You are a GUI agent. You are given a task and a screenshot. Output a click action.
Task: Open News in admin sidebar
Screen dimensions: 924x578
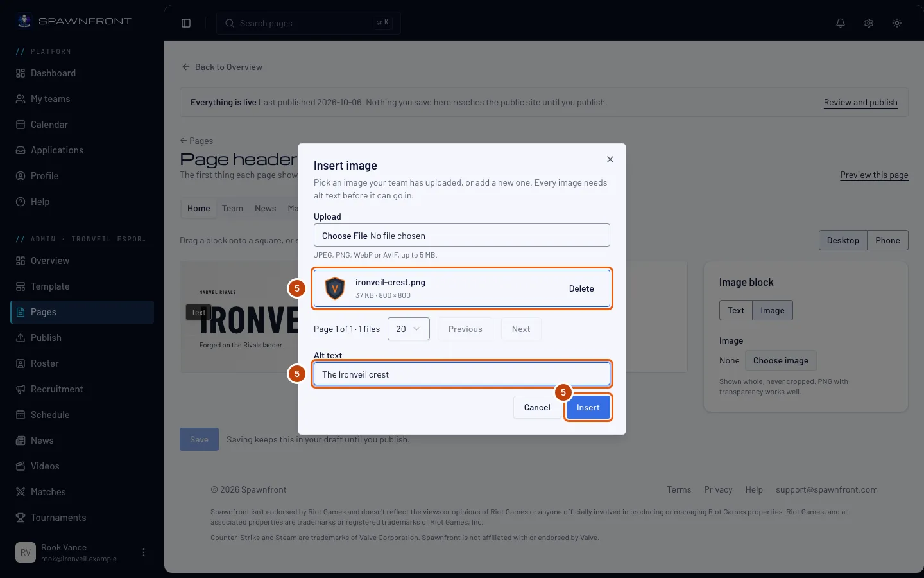tap(82, 441)
